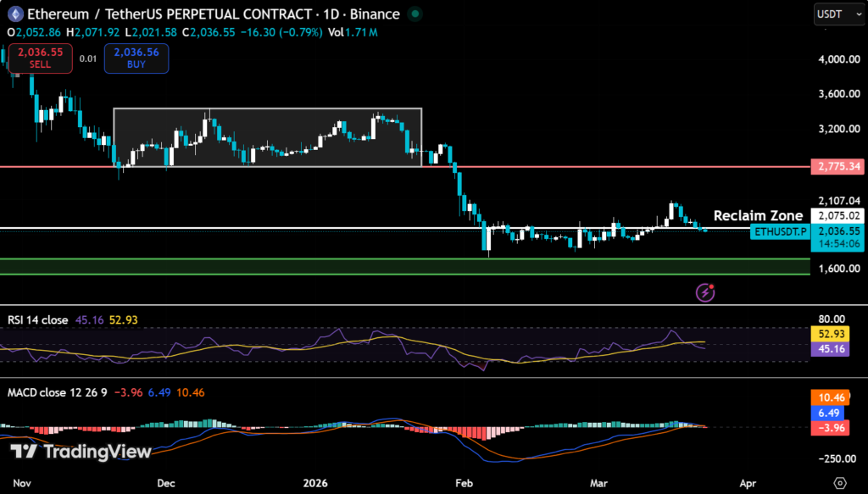Click Feb on the time axis
This screenshot has height=494, width=868.
(x=465, y=483)
